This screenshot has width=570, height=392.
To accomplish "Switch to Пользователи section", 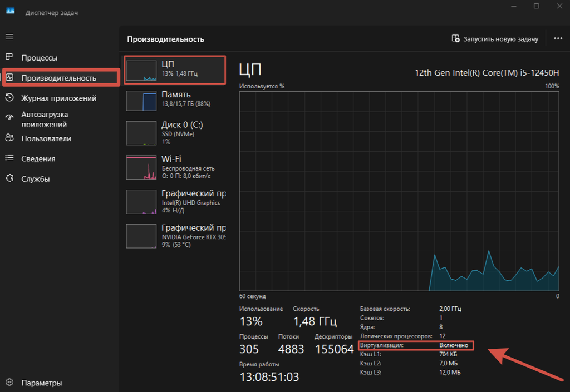I will (x=46, y=138).
